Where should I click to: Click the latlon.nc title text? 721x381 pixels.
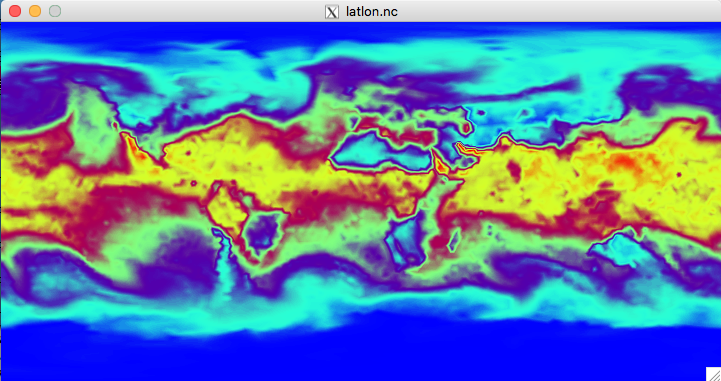(x=372, y=11)
